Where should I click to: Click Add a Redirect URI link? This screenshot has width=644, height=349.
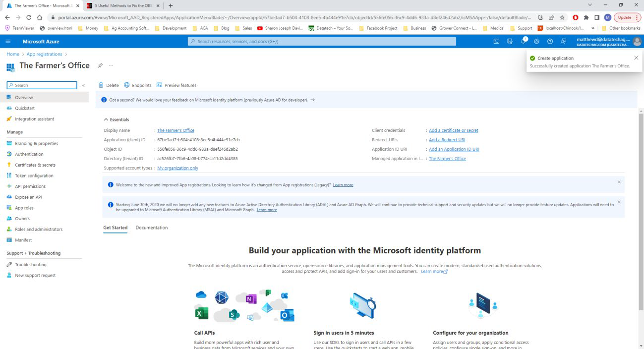click(447, 140)
